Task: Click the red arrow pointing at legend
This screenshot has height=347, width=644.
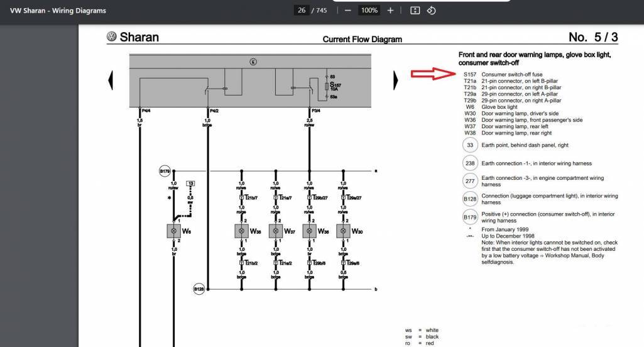Action: (x=432, y=74)
